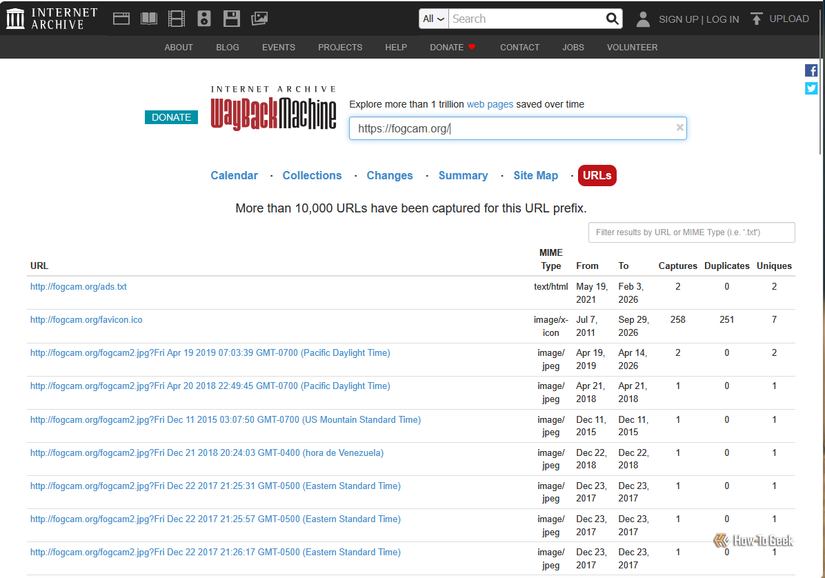
Task: Open the fogcam.org/favicon.ico link
Action: (86, 320)
